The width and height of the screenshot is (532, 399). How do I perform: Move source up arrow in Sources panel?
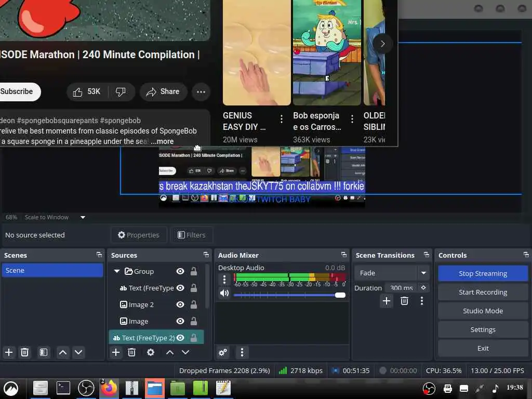coord(170,352)
